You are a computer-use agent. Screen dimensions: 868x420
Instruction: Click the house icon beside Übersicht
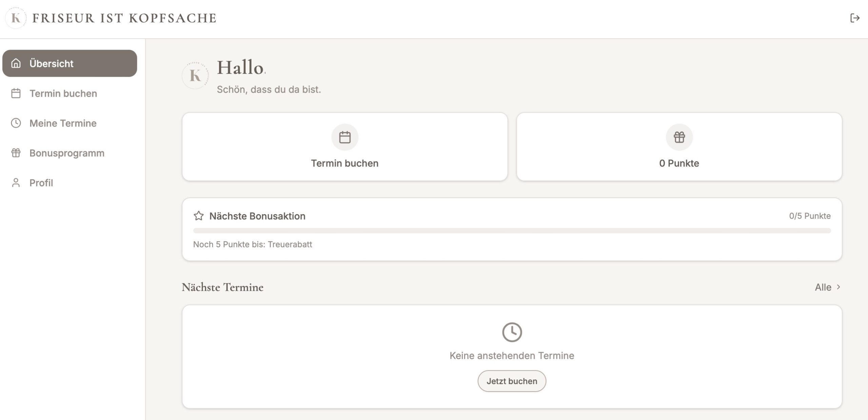click(x=16, y=63)
